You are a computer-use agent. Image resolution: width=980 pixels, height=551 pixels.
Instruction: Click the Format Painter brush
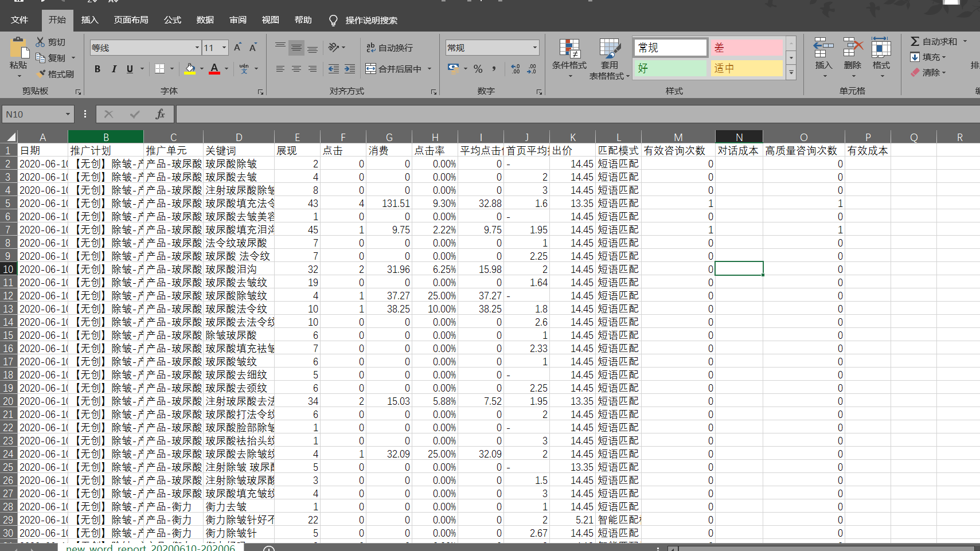coord(41,73)
